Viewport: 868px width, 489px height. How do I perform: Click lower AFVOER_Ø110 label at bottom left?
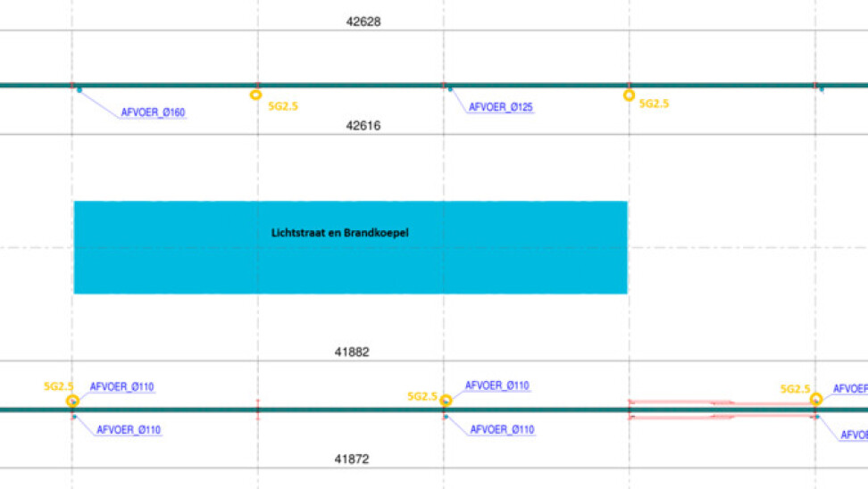point(128,430)
